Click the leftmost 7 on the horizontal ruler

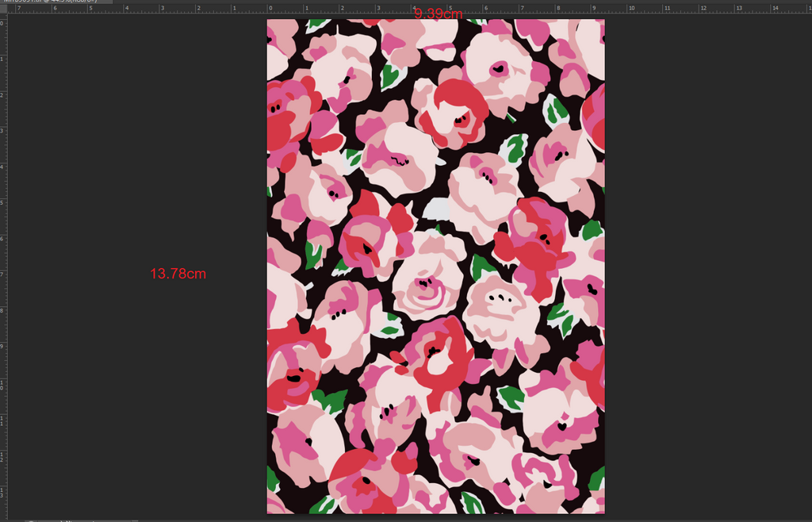click(x=18, y=8)
